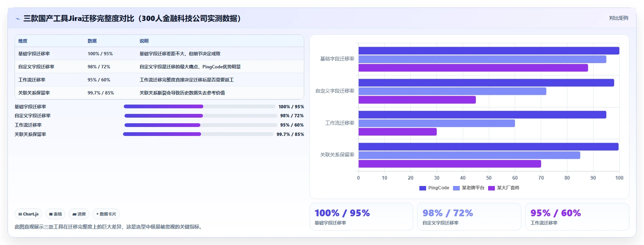This screenshot has height=245, width=644.
Task: Click 关联关系断裂会导致历史数据失去参考价值 text
Action: (182, 93)
